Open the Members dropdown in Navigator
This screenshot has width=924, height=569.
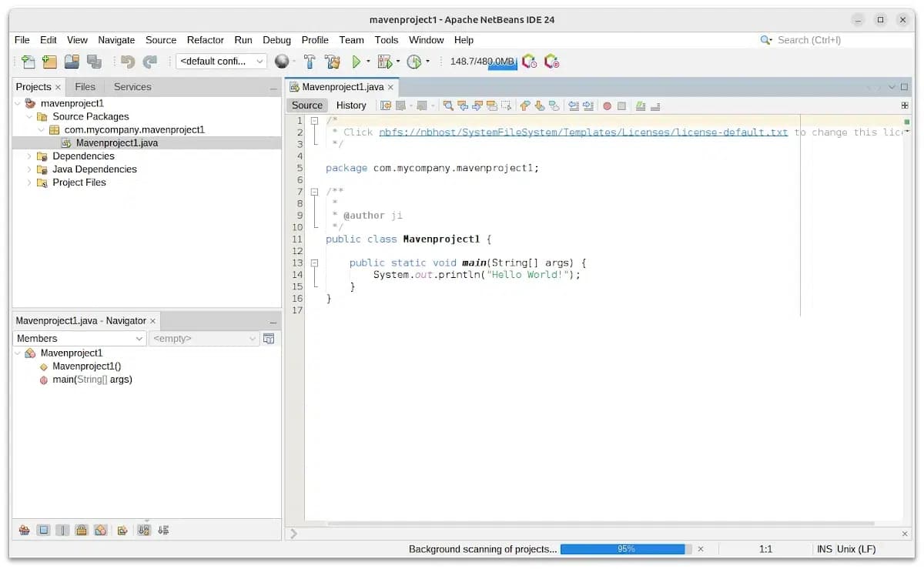(x=79, y=338)
